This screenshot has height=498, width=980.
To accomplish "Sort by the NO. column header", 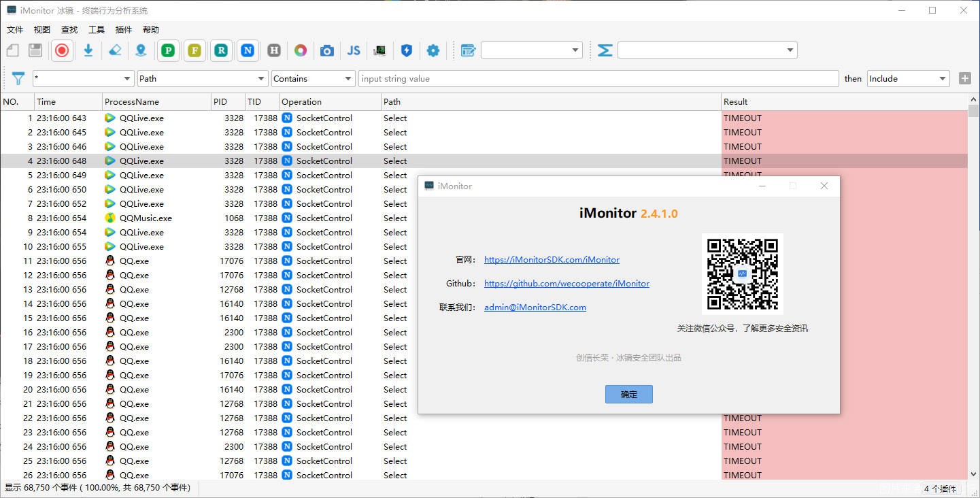I will pos(17,102).
